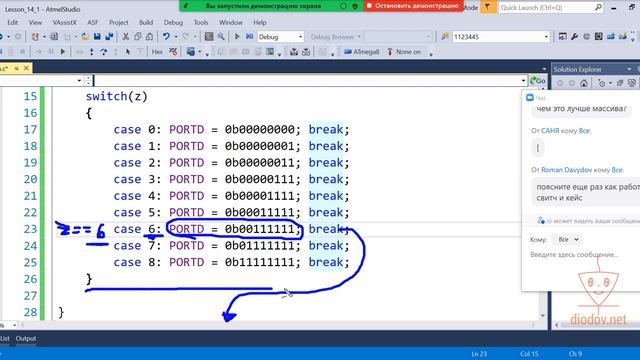Click the switch(z) statement on line 15

coord(116,96)
